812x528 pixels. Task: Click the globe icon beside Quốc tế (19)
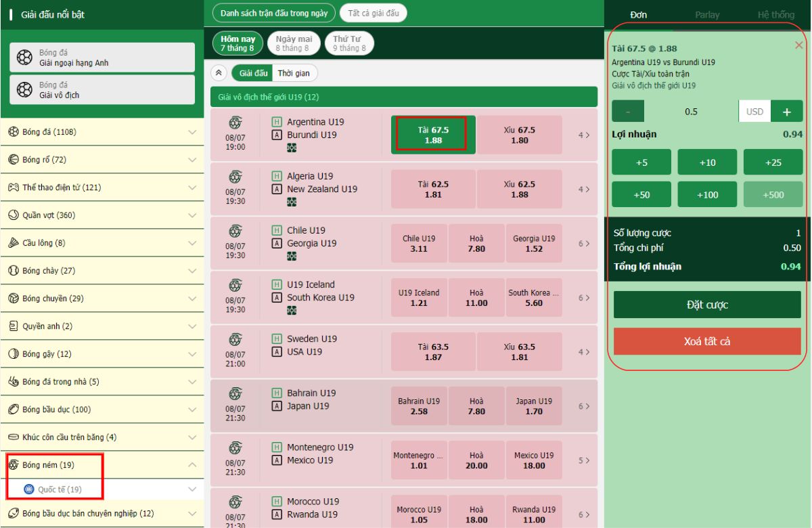[29, 489]
